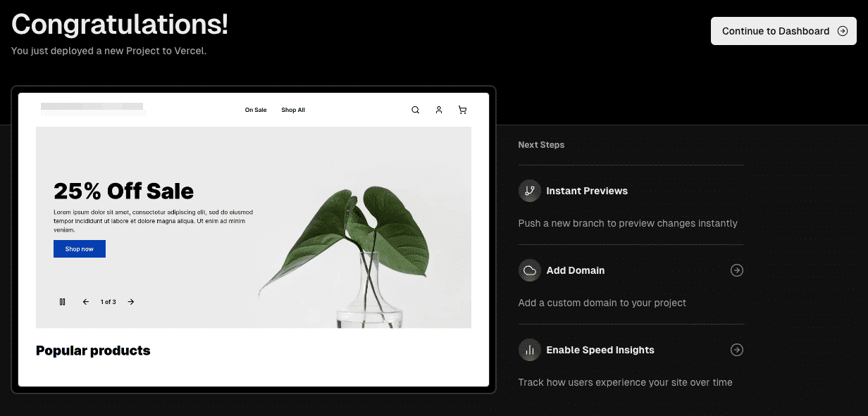Open the Enable Speed Insights step
Image resolution: width=868 pixels, height=416 pixels.
tap(600, 350)
